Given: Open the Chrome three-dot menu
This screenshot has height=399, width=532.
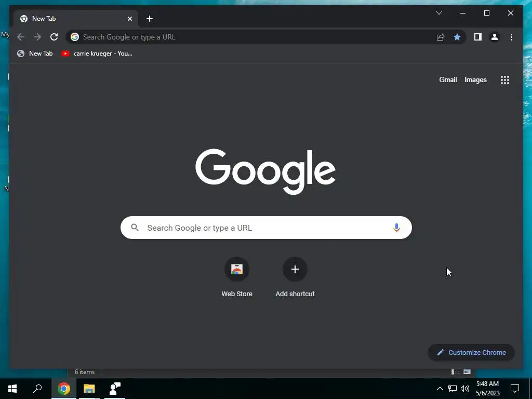Looking at the screenshot, I should pos(511,37).
